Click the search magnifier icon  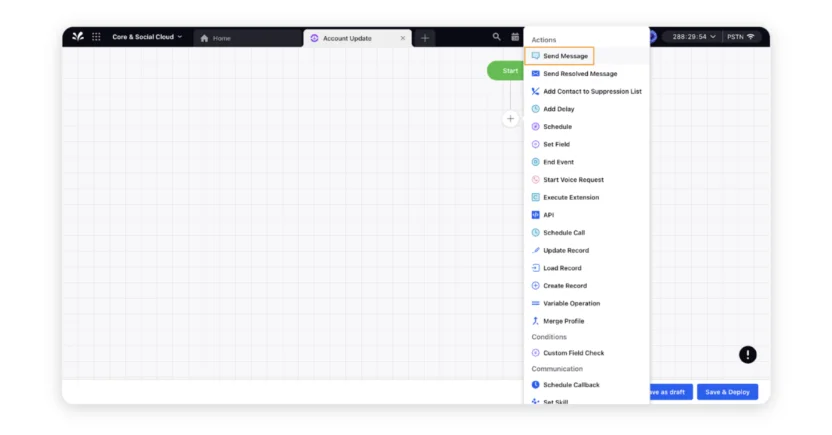496,37
